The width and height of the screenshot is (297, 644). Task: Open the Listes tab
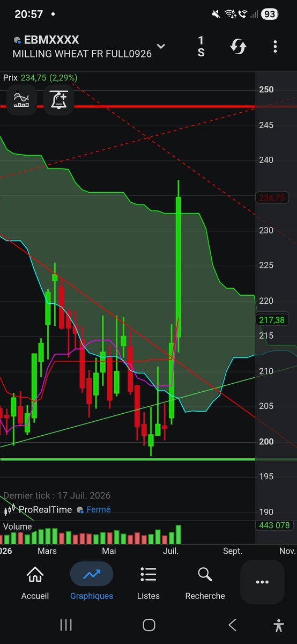point(148,582)
